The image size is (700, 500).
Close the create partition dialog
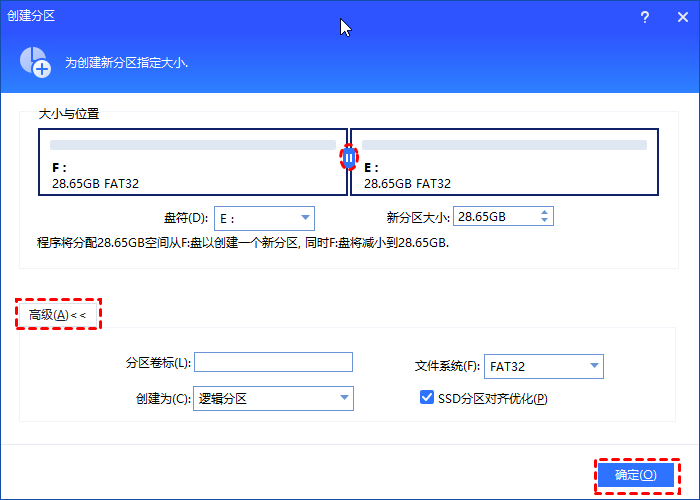pyautogui.click(x=684, y=18)
